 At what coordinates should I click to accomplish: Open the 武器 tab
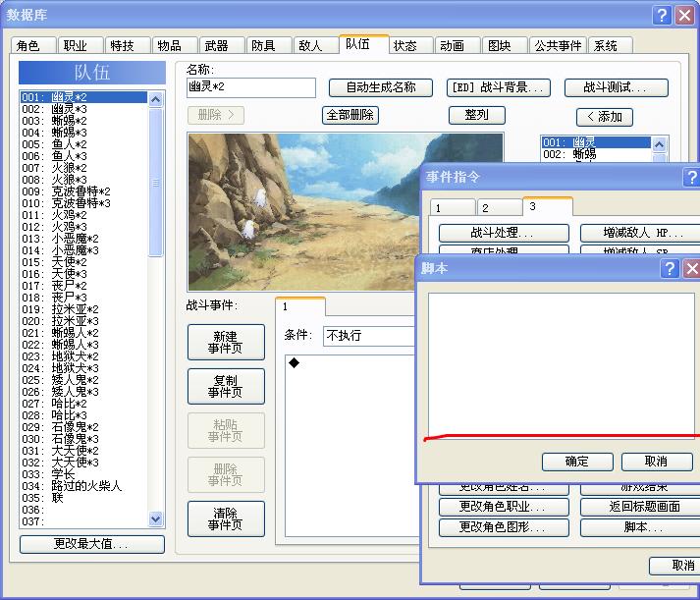pyautogui.click(x=222, y=45)
